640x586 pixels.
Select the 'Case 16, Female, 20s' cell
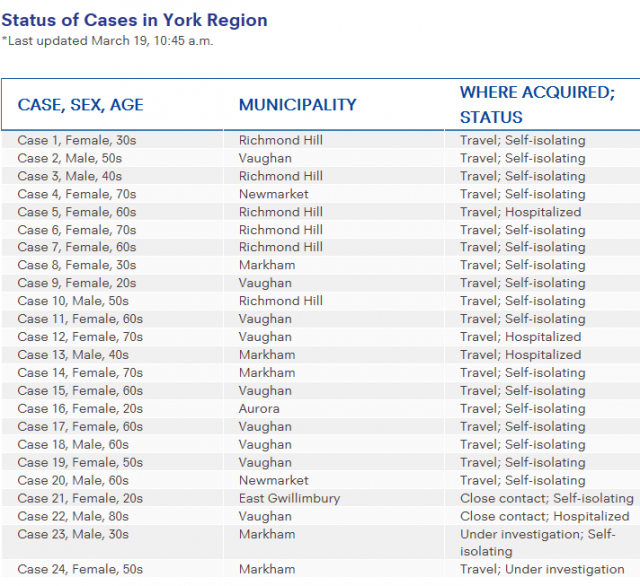(80, 409)
